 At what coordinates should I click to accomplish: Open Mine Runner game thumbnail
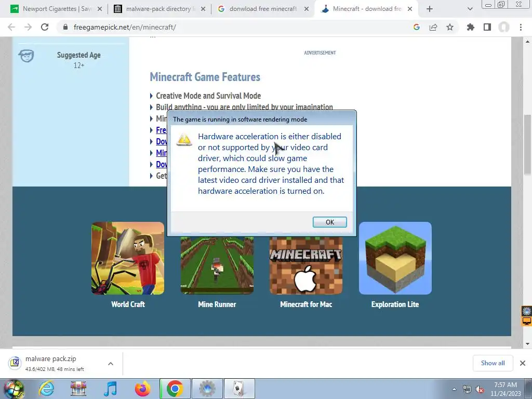pyautogui.click(x=217, y=265)
